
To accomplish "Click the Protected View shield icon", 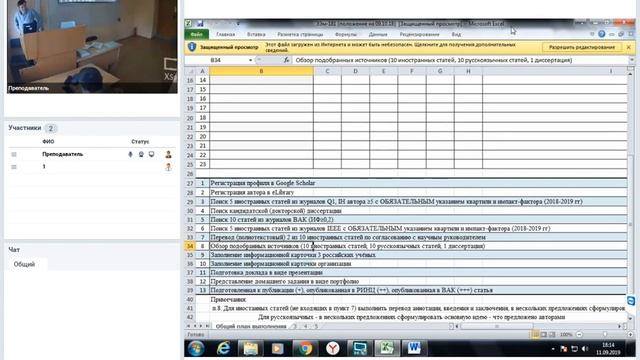I will [x=192, y=47].
